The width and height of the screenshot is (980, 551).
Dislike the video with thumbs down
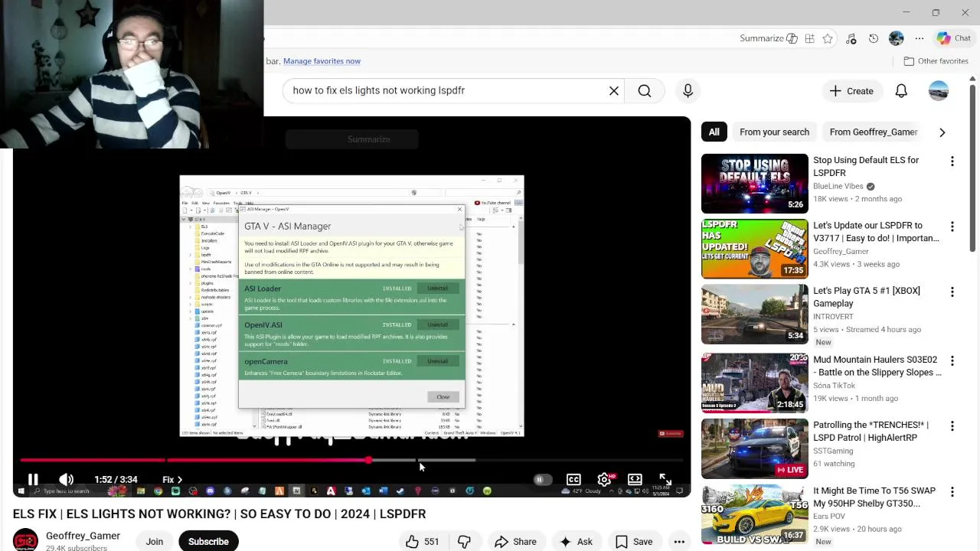464,541
